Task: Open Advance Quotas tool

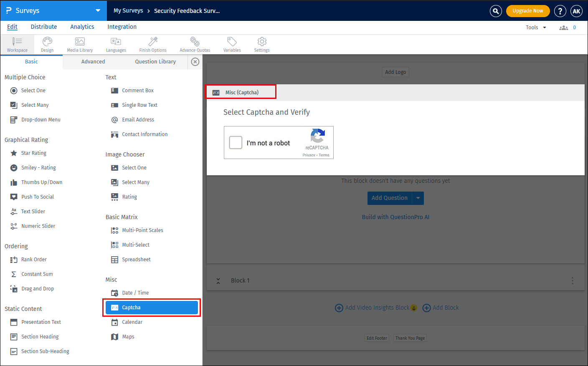Action: pos(195,44)
